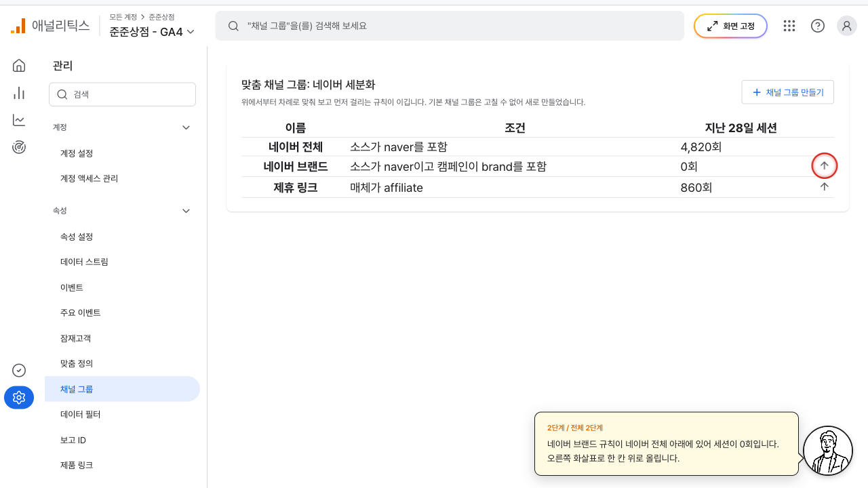Select the Admin gear icon
The width and height of the screenshot is (868, 488).
coord(19,397)
